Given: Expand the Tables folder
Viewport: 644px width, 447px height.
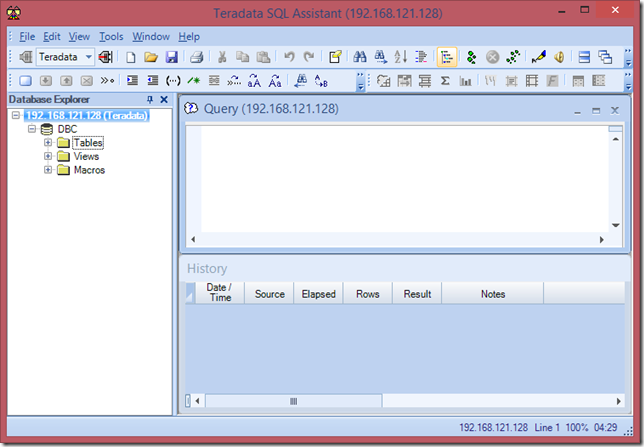Looking at the screenshot, I should coord(48,143).
